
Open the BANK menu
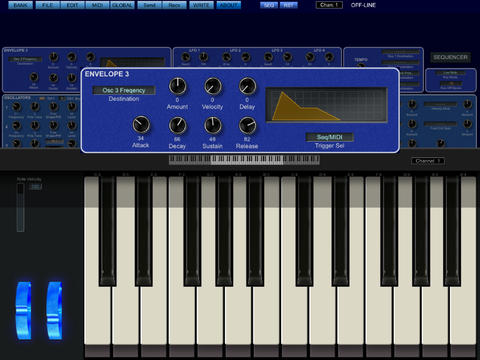20,5
